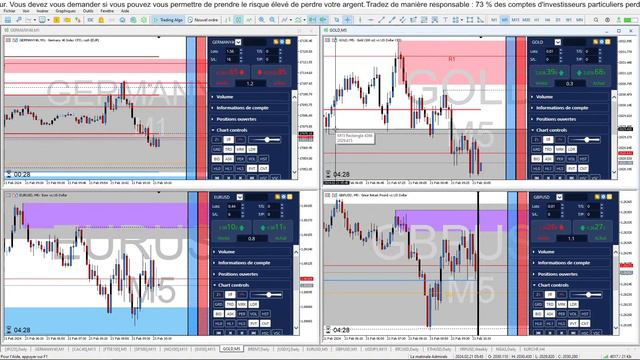Toggle PER period separators in GERMANY40 panel
Viewport: 640px width, 360px height.
coord(240,159)
